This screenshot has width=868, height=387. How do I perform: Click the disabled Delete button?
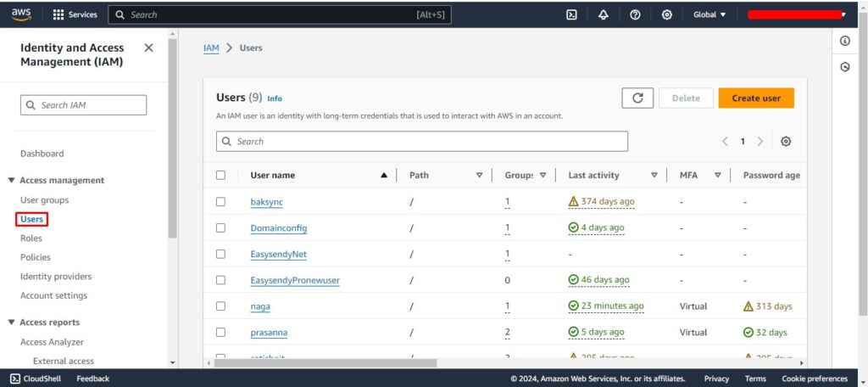686,98
